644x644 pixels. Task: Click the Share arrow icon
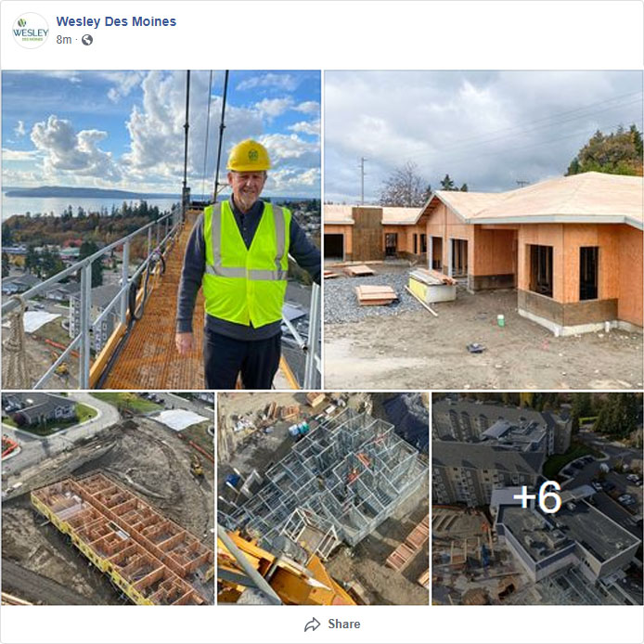coord(312,625)
